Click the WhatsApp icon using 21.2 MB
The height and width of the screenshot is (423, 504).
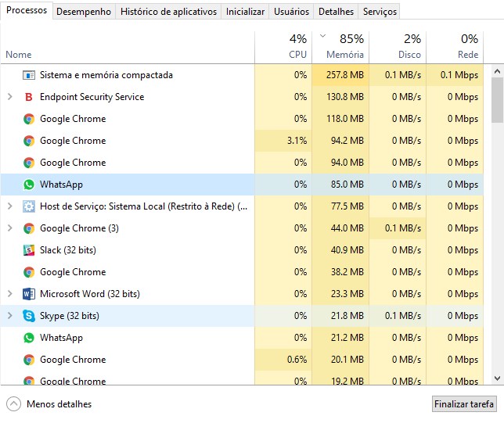[x=29, y=338]
